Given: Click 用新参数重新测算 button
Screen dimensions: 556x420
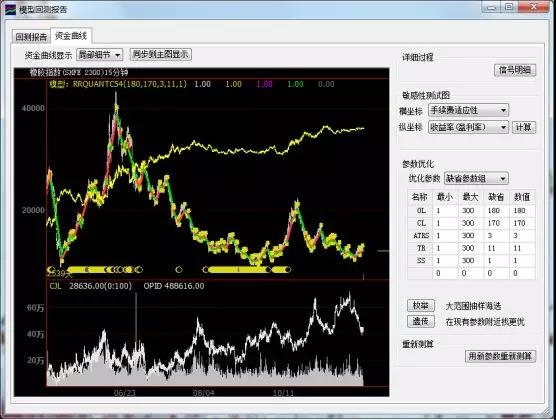Looking at the screenshot, I should 500,356.
